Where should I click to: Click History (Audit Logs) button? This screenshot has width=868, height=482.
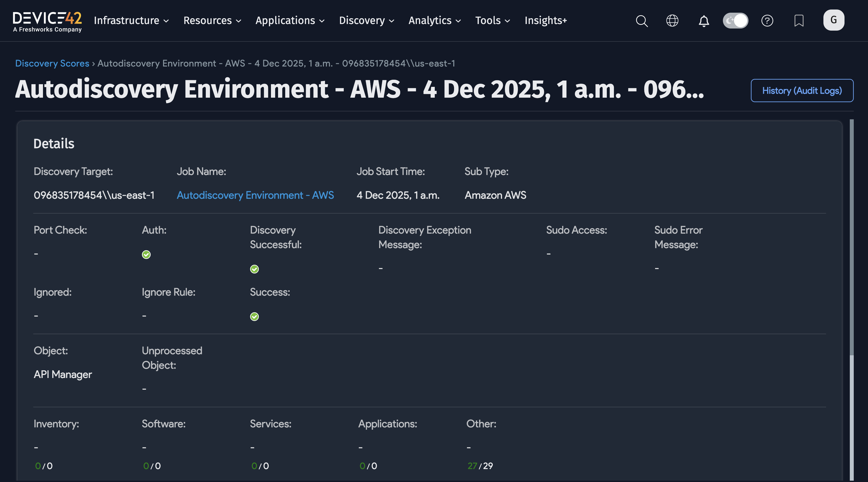pyautogui.click(x=802, y=90)
